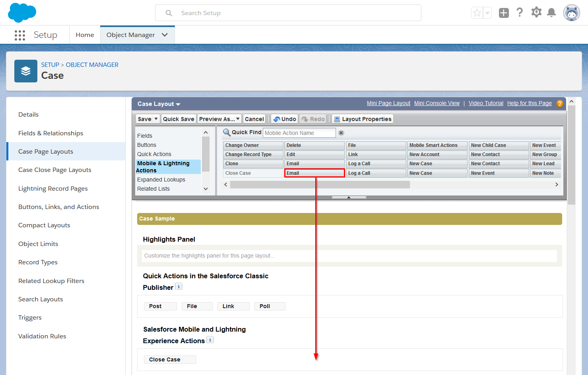The height and width of the screenshot is (375, 588).
Task: Select the Clone action in palette
Action: (x=253, y=164)
